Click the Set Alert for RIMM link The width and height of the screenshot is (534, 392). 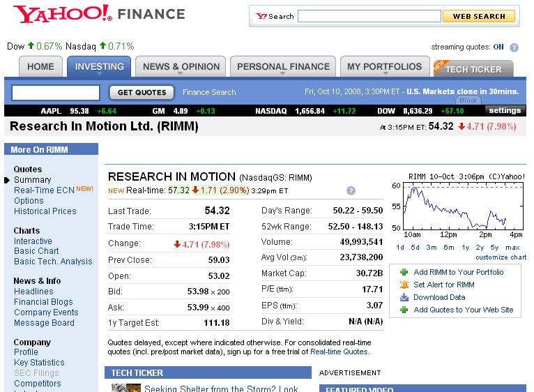point(444,285)
